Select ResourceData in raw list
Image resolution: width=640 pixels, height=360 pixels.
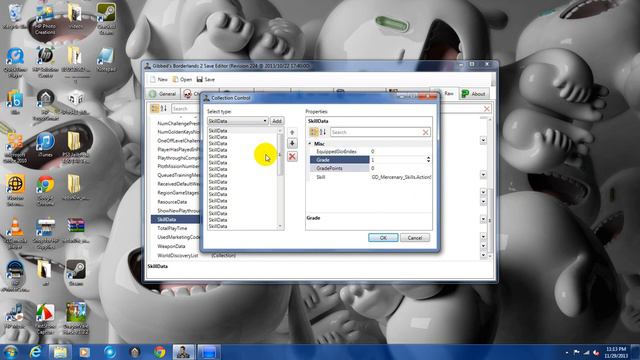pos(172,202)
